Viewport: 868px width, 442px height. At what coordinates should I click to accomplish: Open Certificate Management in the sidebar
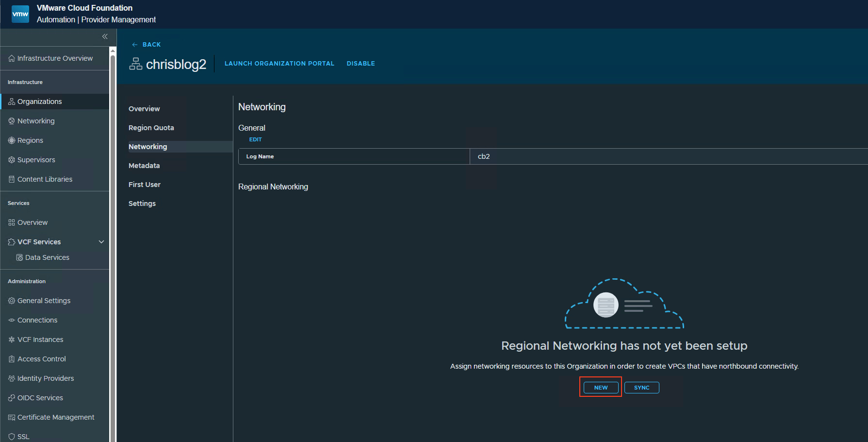55,417
